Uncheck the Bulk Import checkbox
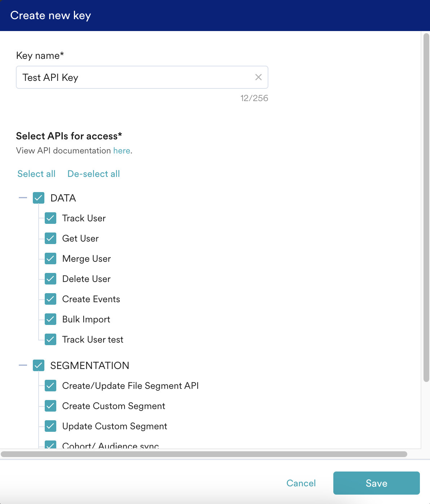The image size is (430, 504). point(51,319)
